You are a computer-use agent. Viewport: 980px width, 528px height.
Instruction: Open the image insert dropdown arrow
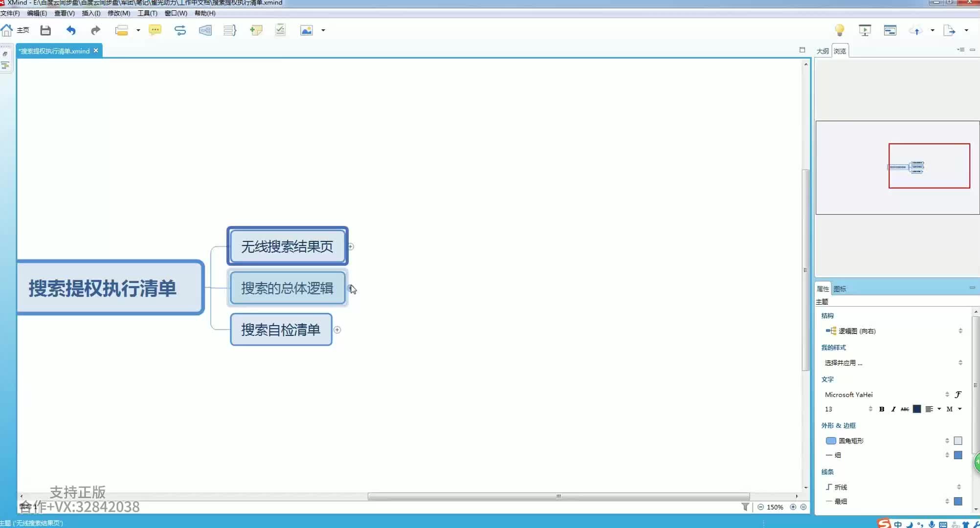coord(323,30)
